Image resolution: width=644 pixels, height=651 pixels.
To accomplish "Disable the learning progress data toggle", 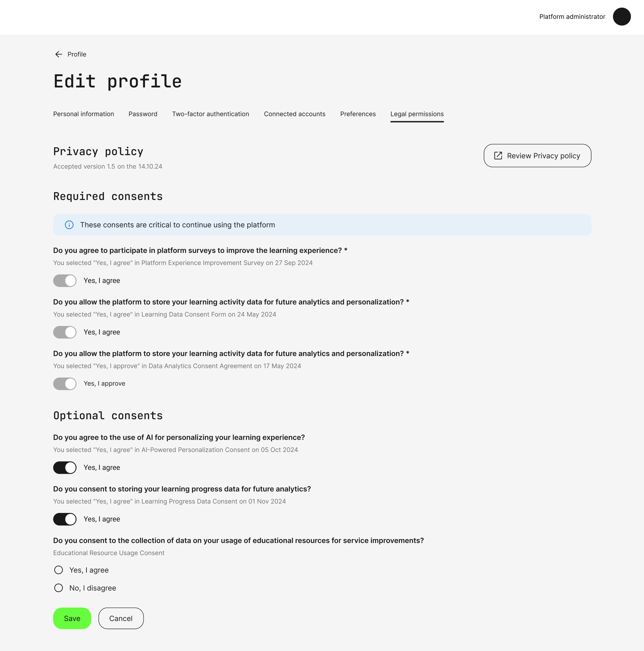I will click(65, 519).
